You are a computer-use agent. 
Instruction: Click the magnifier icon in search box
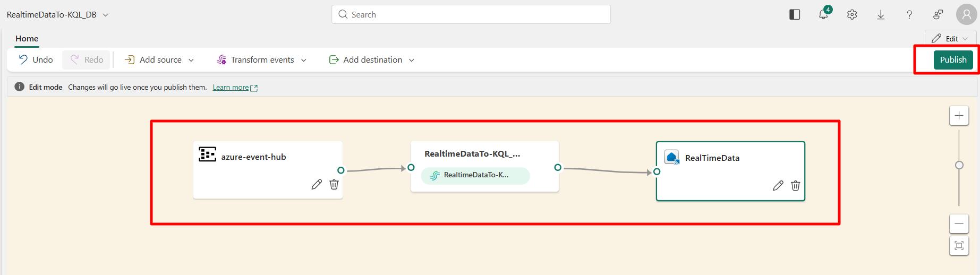[343, 14]
